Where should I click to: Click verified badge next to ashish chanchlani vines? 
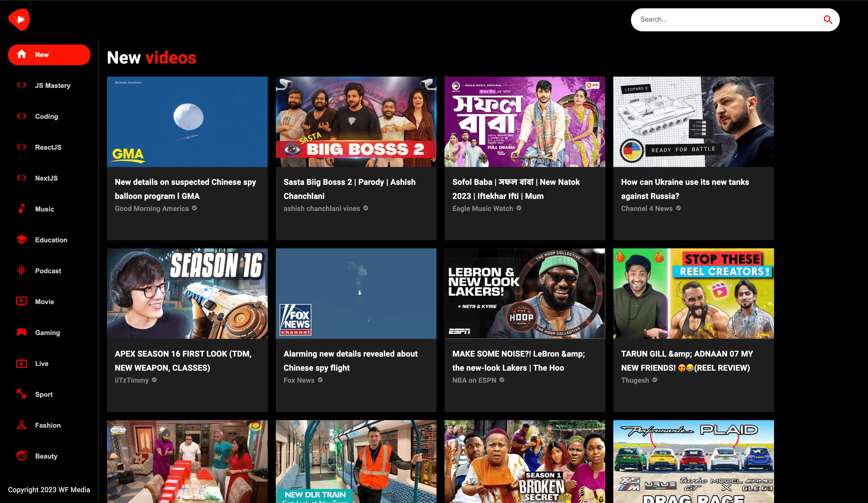365,208
